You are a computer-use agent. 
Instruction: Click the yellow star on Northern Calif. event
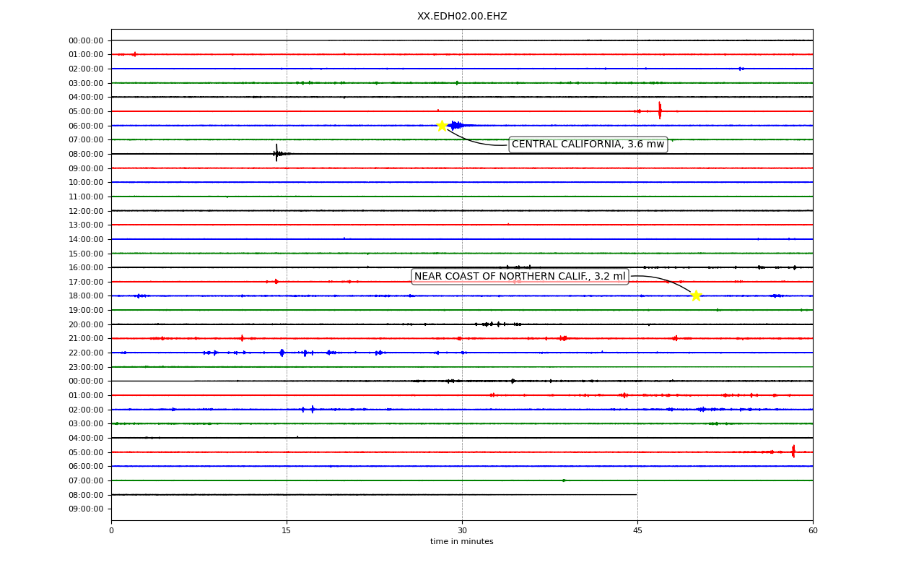pos(696,295)
